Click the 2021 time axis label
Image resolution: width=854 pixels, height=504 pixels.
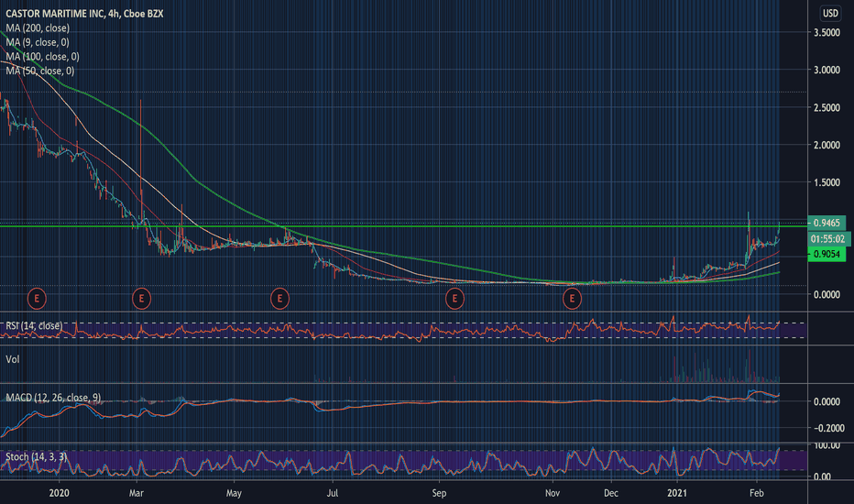click(677, 493)
